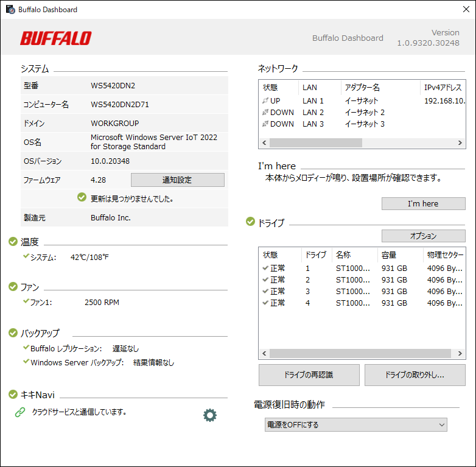This screenshot has height=467, width=476.
Task: Click ドライブの取り外し button
Action: (x=415, y=375)
